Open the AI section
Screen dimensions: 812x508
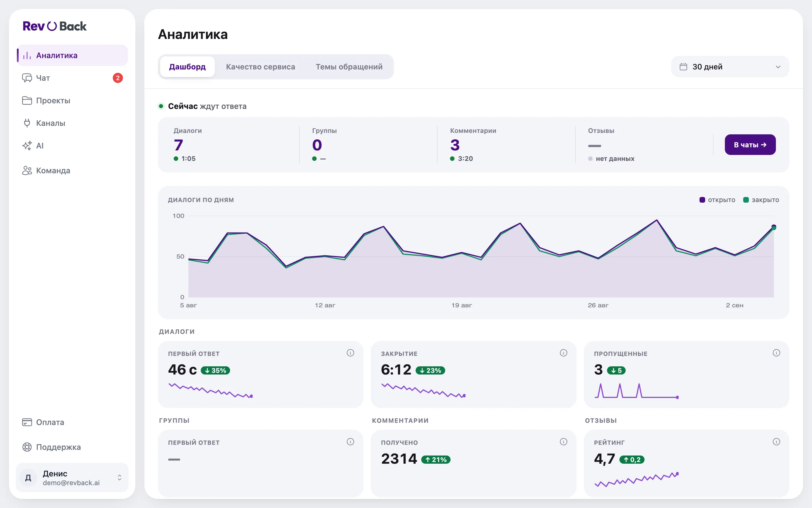tap(72, 145)
